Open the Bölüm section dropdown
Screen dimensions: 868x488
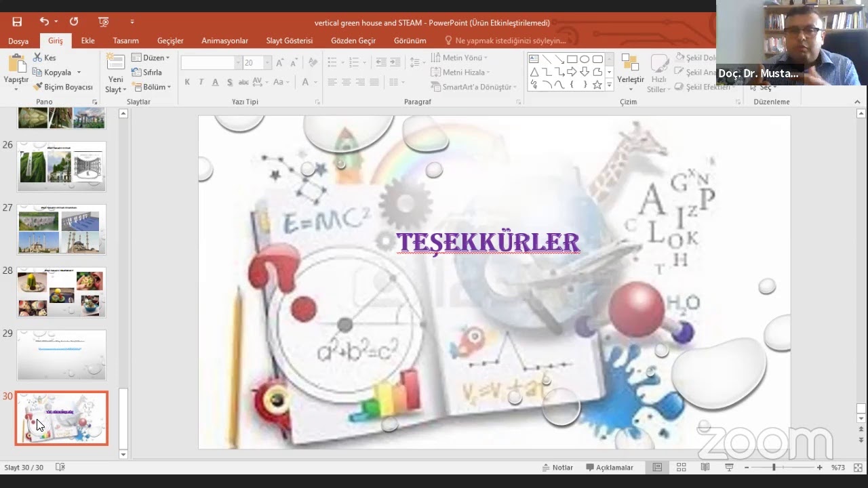tap(151, 87)
